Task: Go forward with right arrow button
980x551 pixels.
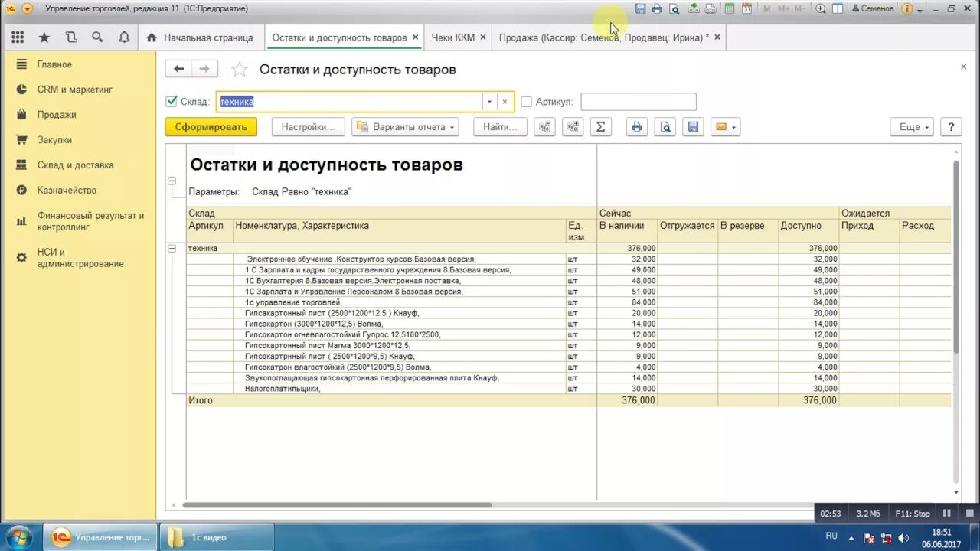Action: (x=204, y=69)
